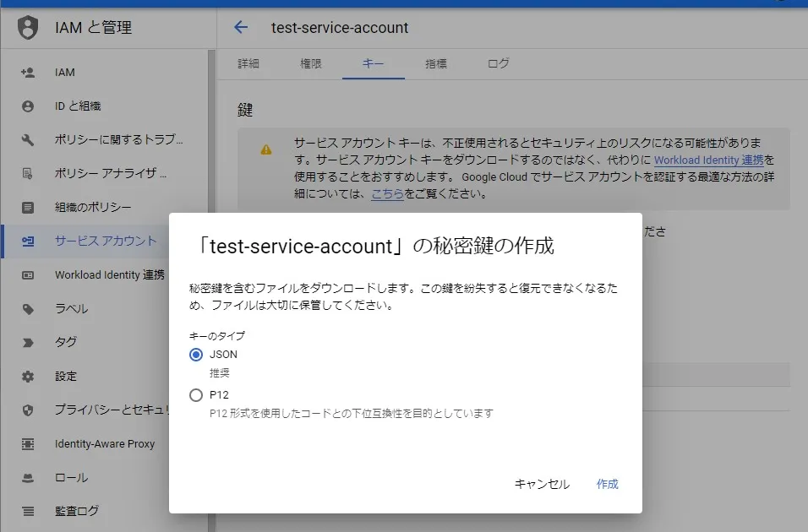The width and height of the screenshot is (808, 532).
Task: Switch to the 指標 tab
Action: tap(436, 64)
